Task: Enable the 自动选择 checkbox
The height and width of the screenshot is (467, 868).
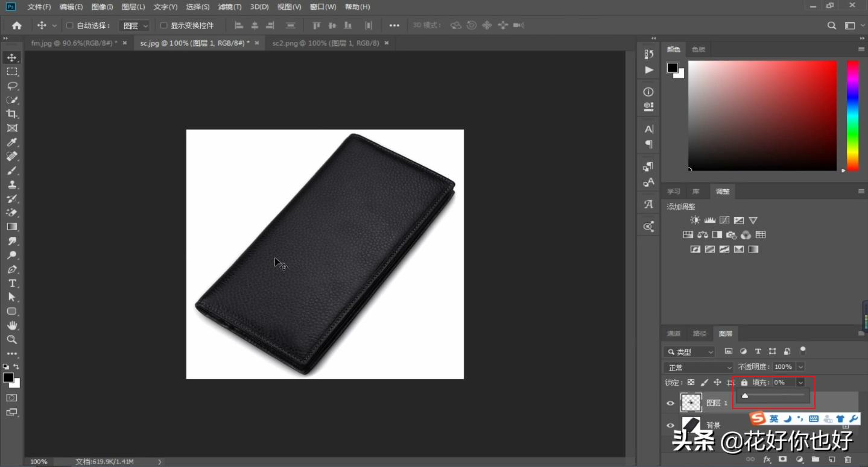Action: point(69,26)
